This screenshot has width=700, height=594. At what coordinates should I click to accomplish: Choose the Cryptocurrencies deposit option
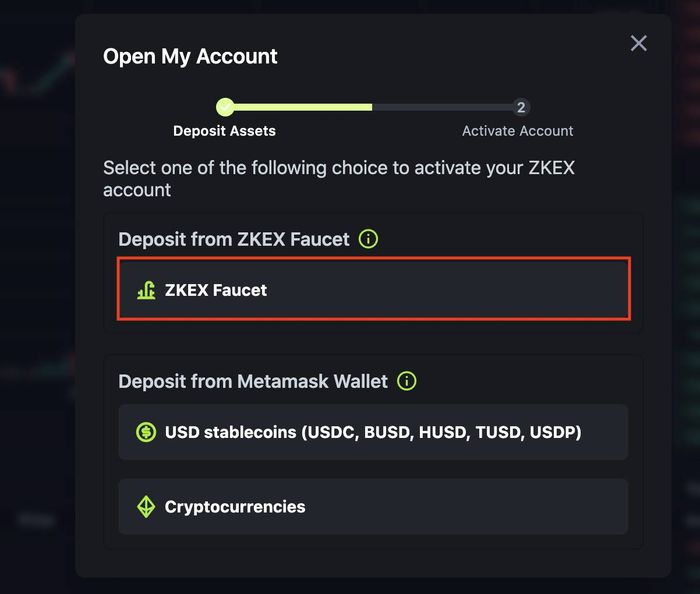tap(373, 507)
